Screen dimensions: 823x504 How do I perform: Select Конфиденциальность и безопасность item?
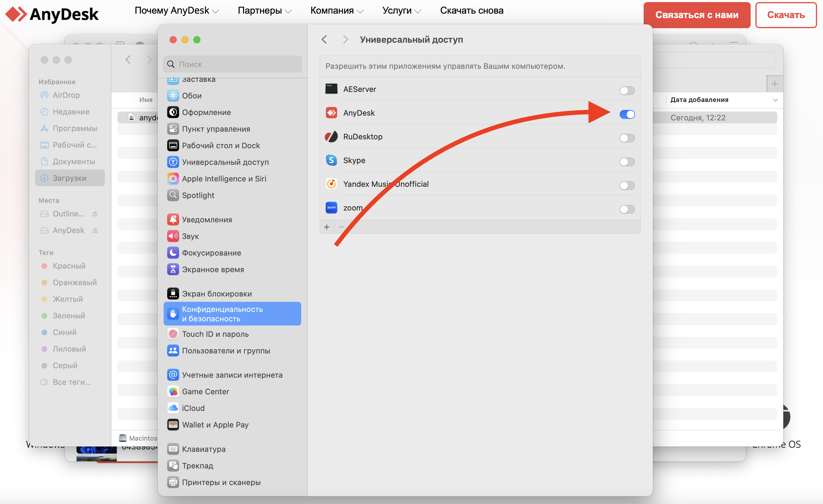point(232,314)
